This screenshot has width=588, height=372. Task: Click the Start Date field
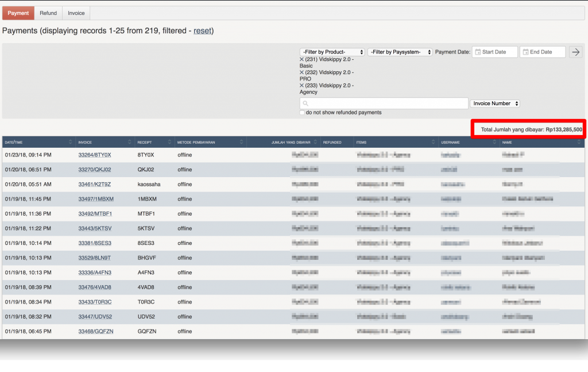[495, 52]
